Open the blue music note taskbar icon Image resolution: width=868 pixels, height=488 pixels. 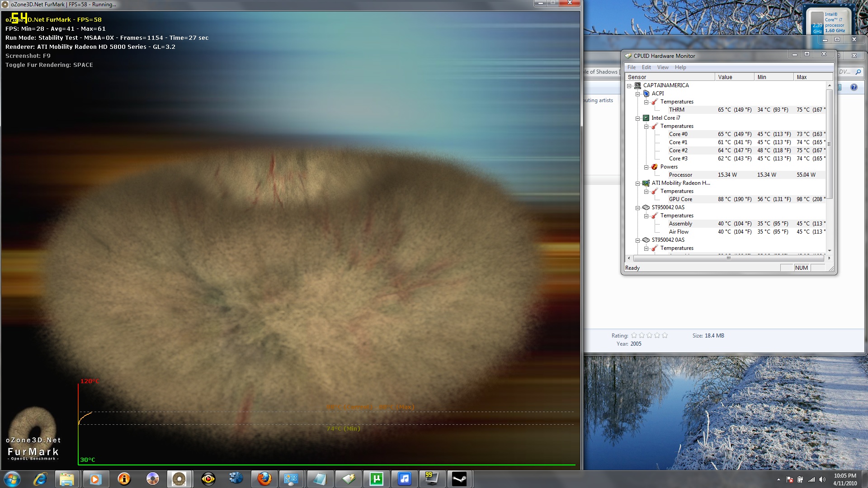404,479
